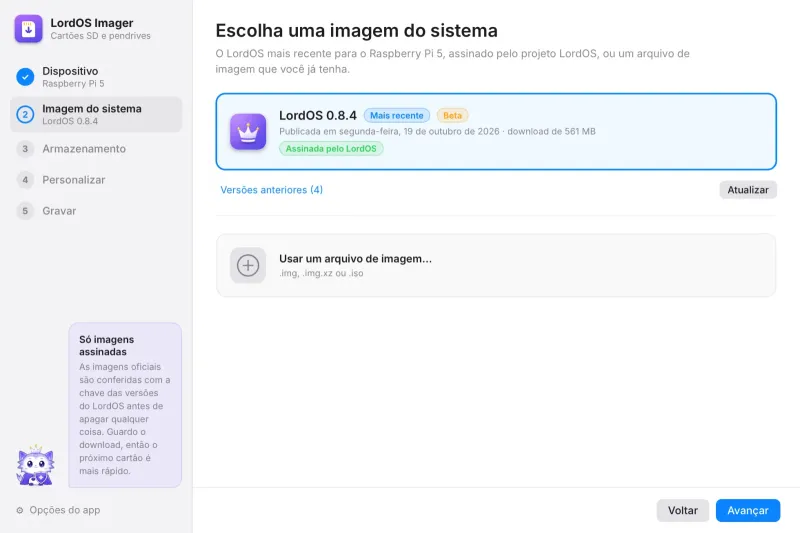Viewport: 800px width, 533px height.
Task: Expand Versões anteriores (4)
Action: pyautogui.click(x=271, y=190)
